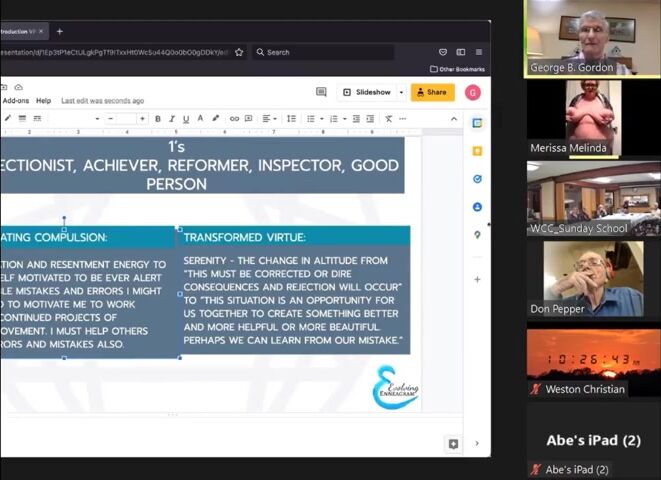Open Google Keep notes side panel
This screenshot has height=480, width=661.
(478, 151)
